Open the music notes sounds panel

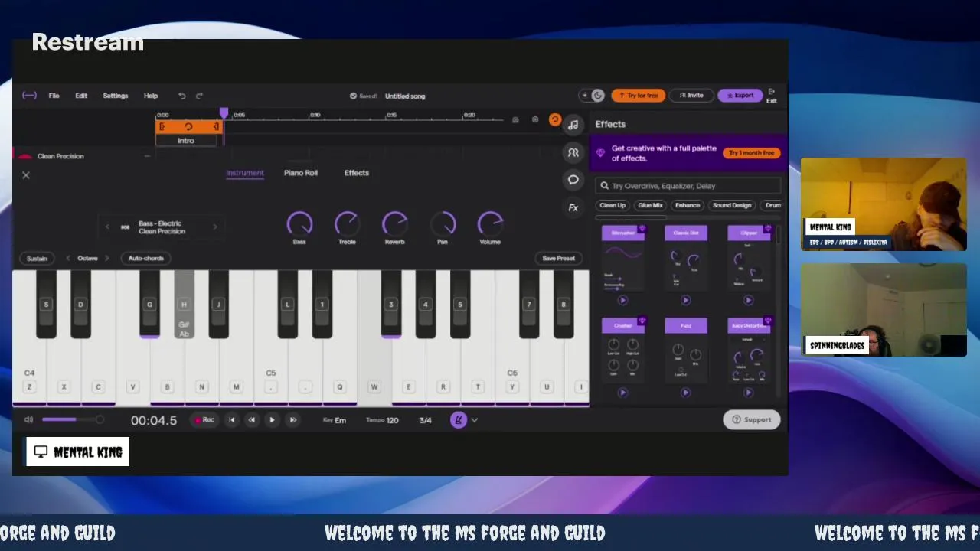coord(573,125)
